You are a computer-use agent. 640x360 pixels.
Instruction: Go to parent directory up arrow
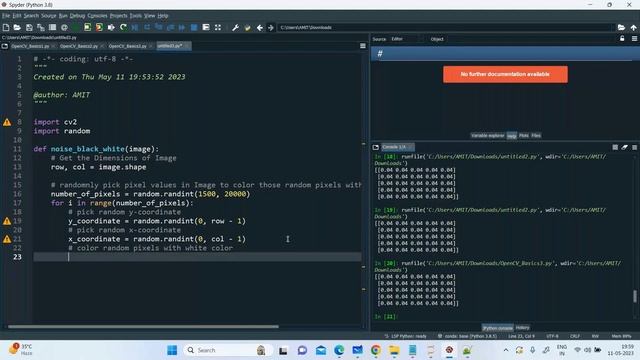coord(633,27)
